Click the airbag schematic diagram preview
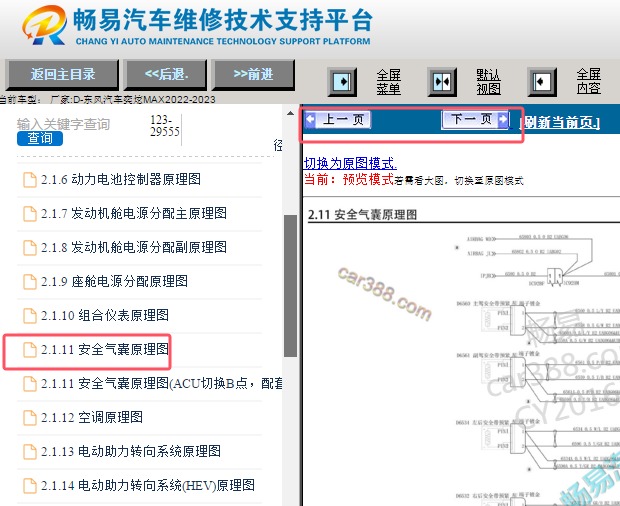Image resolution: width=620 pixels, height=506 pixels. tap(463, 366)
